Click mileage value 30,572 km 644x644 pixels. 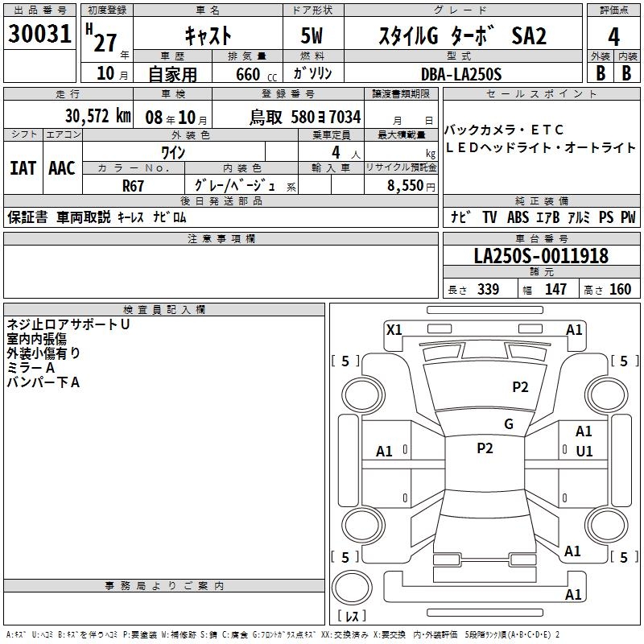pos(98,116)
